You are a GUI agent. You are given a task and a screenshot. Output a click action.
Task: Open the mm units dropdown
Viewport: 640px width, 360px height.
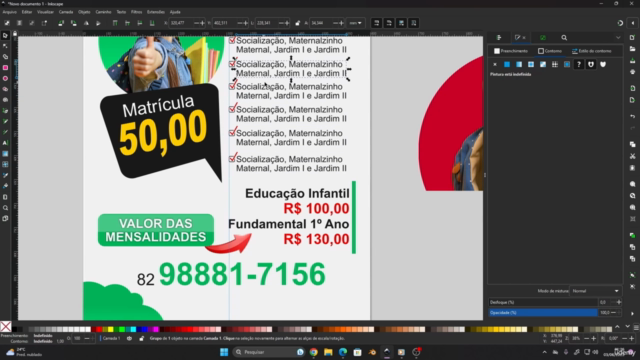coord(355,23)
